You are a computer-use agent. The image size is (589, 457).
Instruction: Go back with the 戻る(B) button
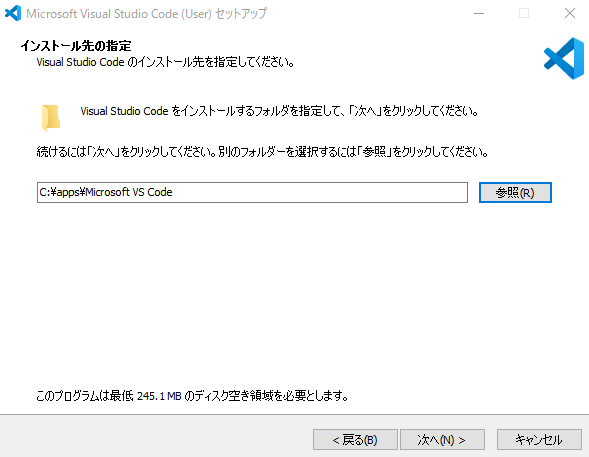[x=355, y=439]
